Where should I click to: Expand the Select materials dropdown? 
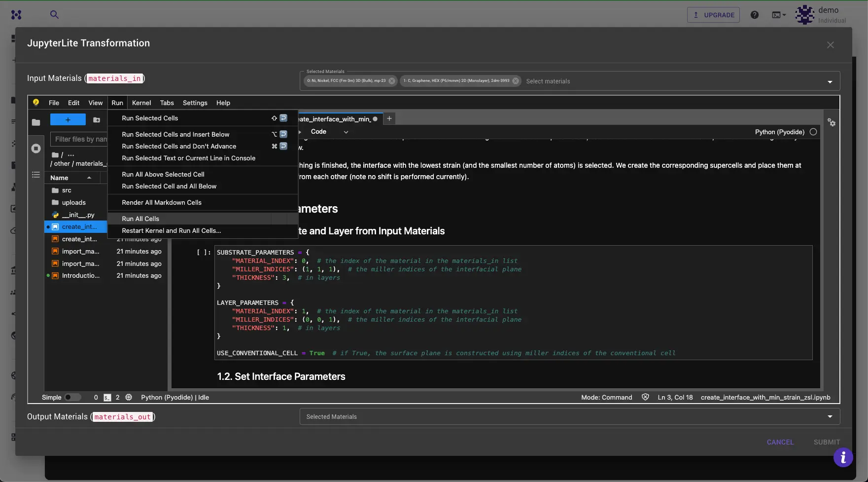coord(830,81)
